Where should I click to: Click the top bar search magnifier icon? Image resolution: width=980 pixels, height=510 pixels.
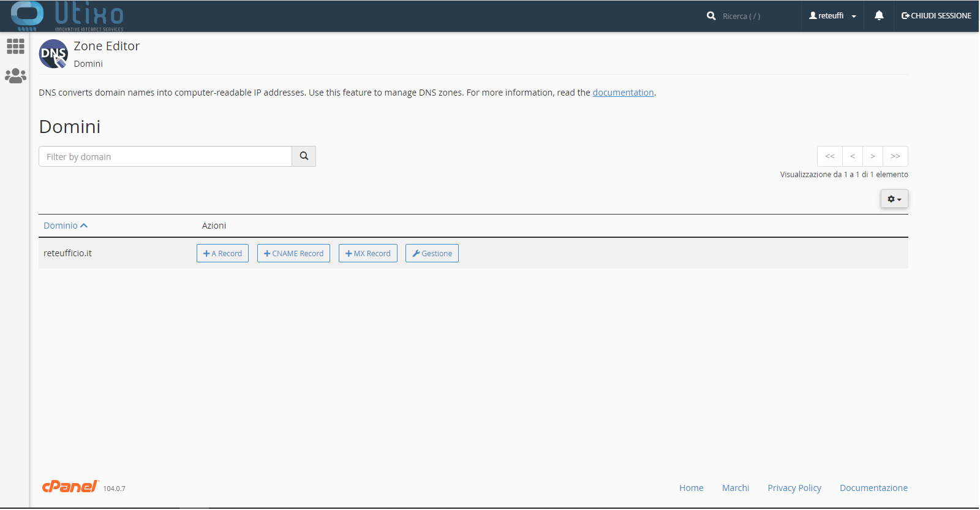click(x=711, y=16)
